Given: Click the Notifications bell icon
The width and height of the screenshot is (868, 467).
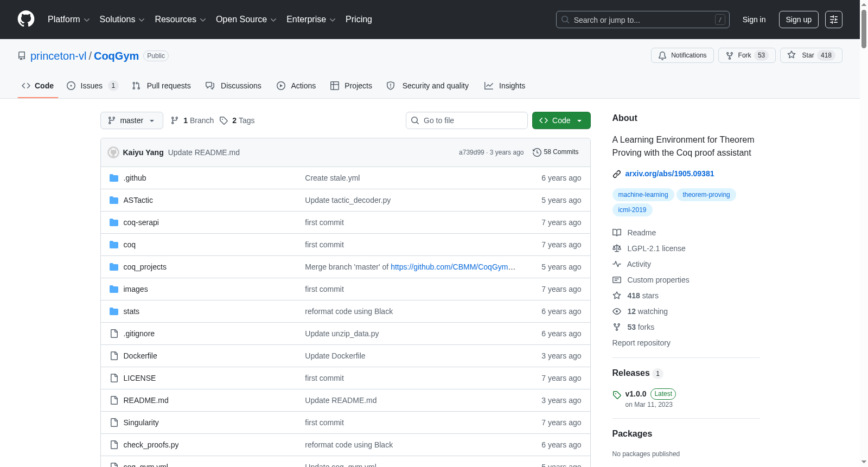Looking at the screenshot, I should coord(662,55).
